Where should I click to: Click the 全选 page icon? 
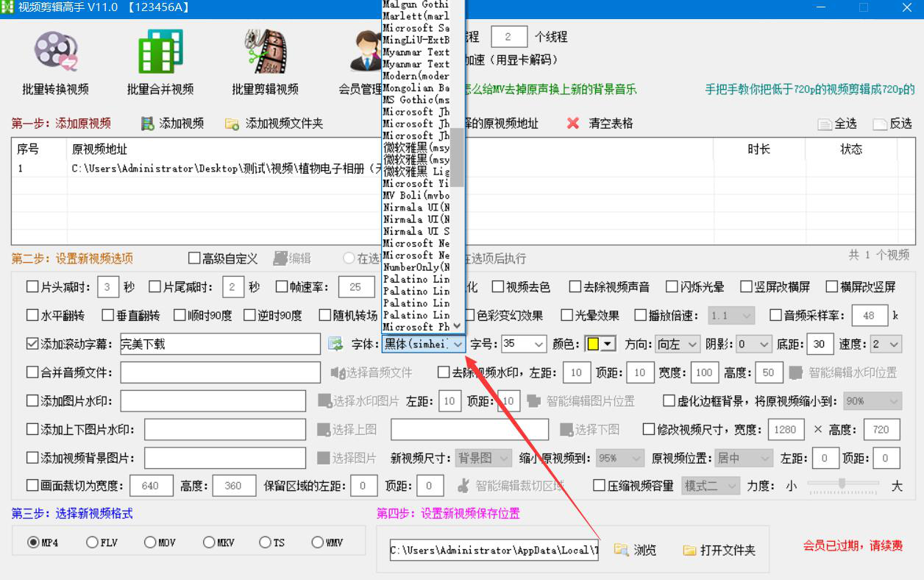click(x=825, y=124)
